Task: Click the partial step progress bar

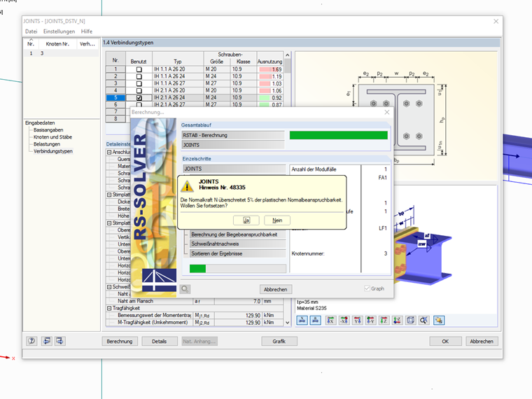Action: coord(237,269)
